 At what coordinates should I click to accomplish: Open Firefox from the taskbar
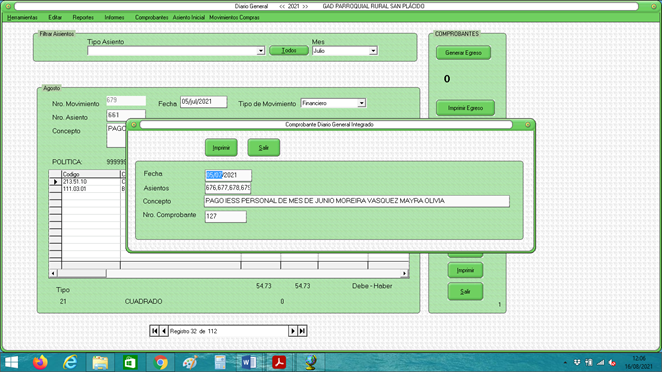(x=40, y=362)
